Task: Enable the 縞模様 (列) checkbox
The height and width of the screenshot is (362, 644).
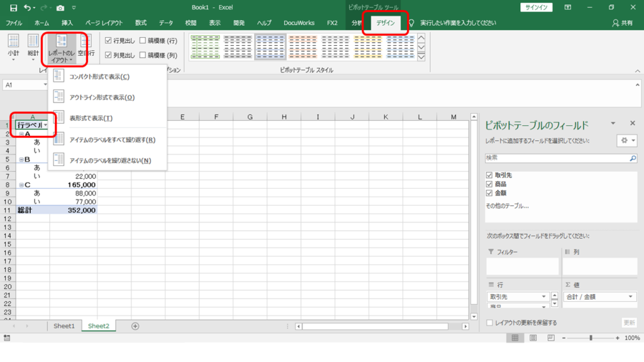Action: coord(143,55)
